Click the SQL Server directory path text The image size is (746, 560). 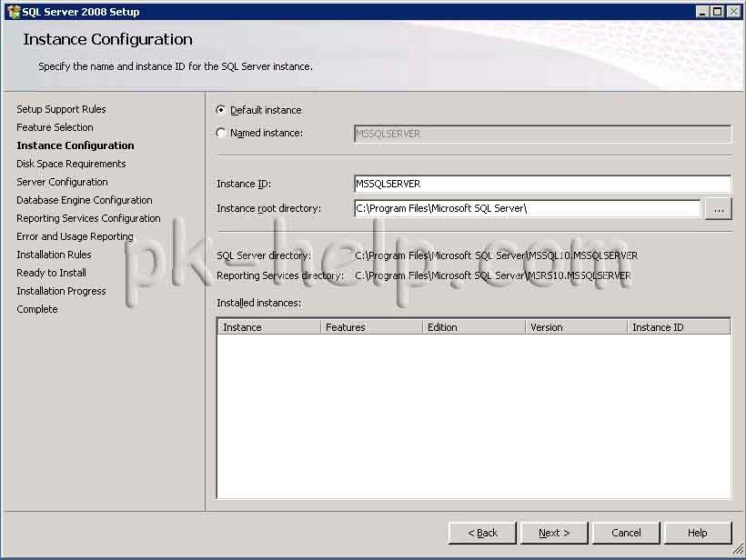(496, 255)
